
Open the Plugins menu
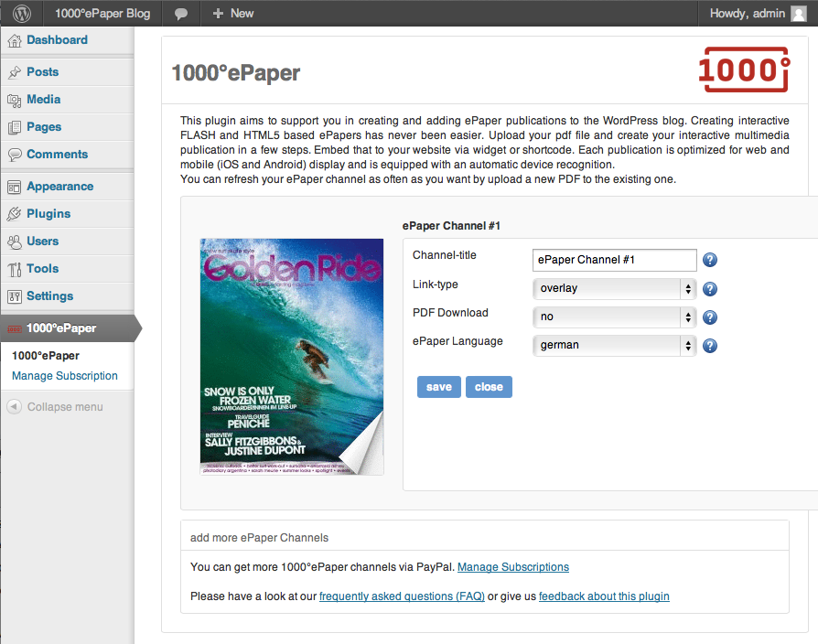48,214
